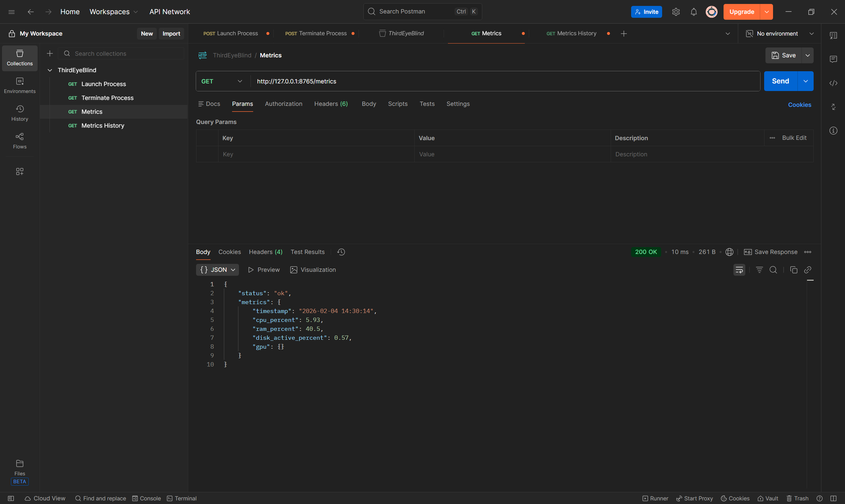The height and width of the screenshot is (504, 845).
Task: Send the Metrics request
Action: point(780,81)
